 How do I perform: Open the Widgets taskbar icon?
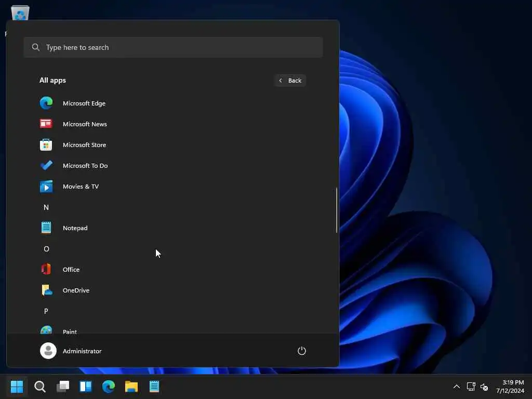pos(86,387)
